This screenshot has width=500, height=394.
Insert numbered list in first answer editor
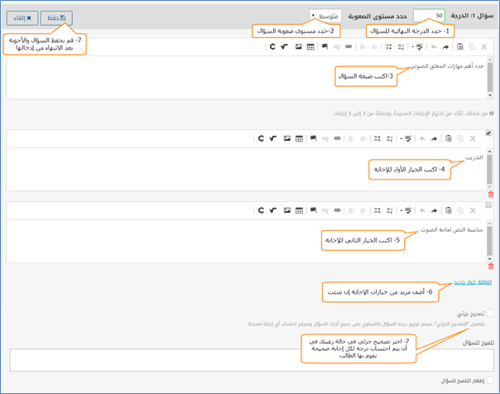(389, 139)
